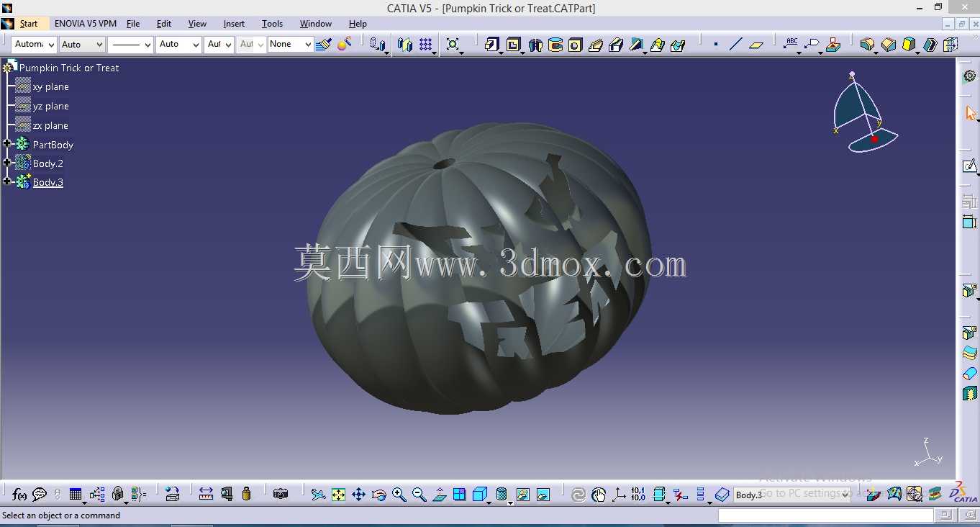The height and width of the screenshot is (527, 980).
Task: Zoom out using the magnifier minus icon
Action: (419, 495)
